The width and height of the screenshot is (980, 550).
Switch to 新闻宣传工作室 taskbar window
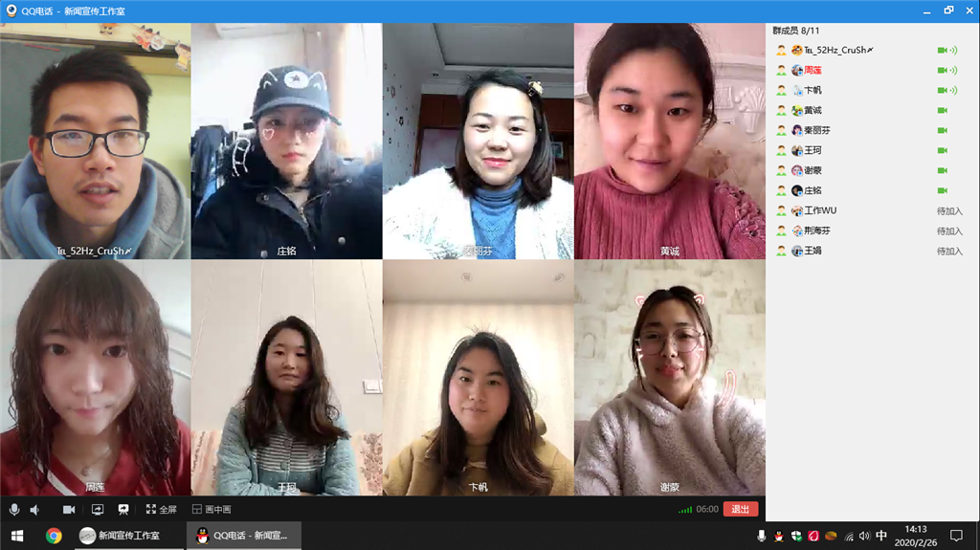120,536
